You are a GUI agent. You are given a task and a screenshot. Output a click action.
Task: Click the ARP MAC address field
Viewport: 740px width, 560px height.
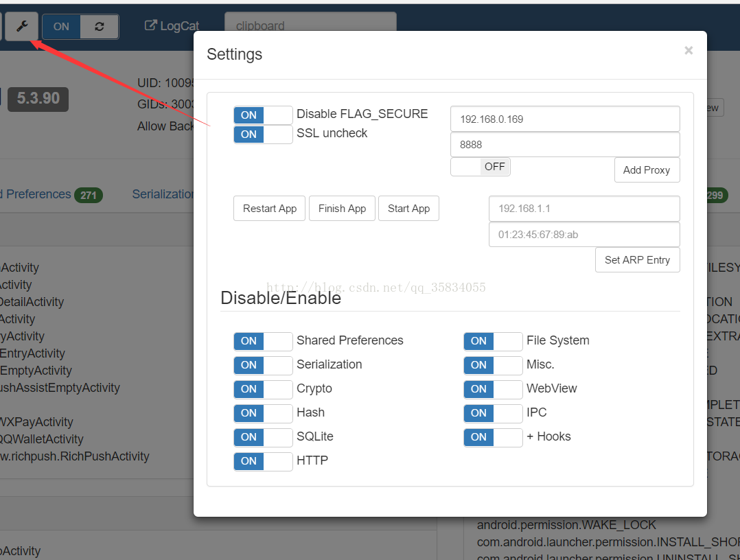(x=584, y=235)
